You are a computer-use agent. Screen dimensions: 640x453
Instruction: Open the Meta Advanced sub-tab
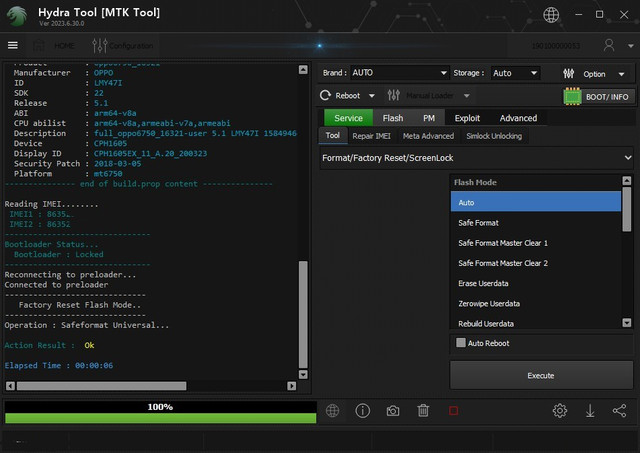point(428,136)
